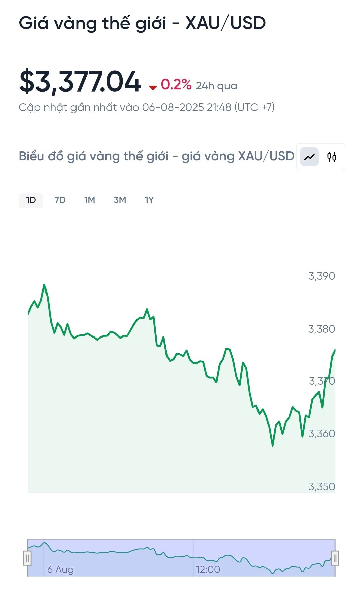The width and height of the screenshot is (364, 594).
Task: Select the 1Y time range
Action: [149, 200]
